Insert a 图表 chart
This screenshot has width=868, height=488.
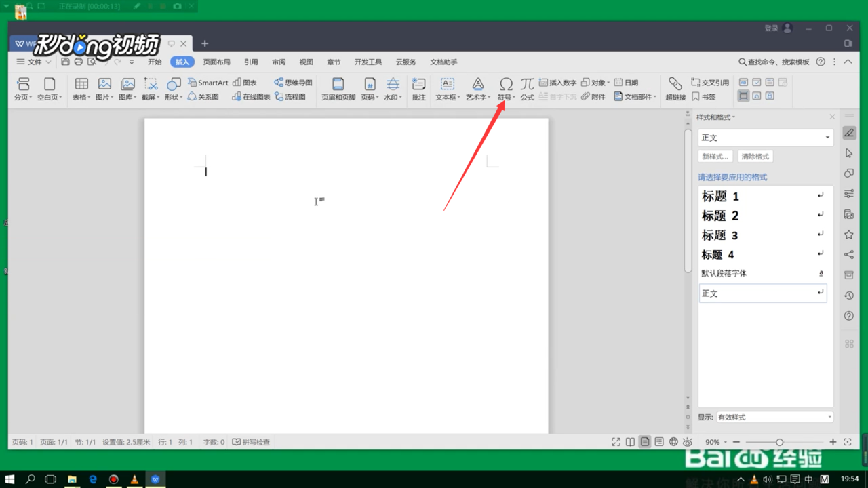click(x=245, y=83)
